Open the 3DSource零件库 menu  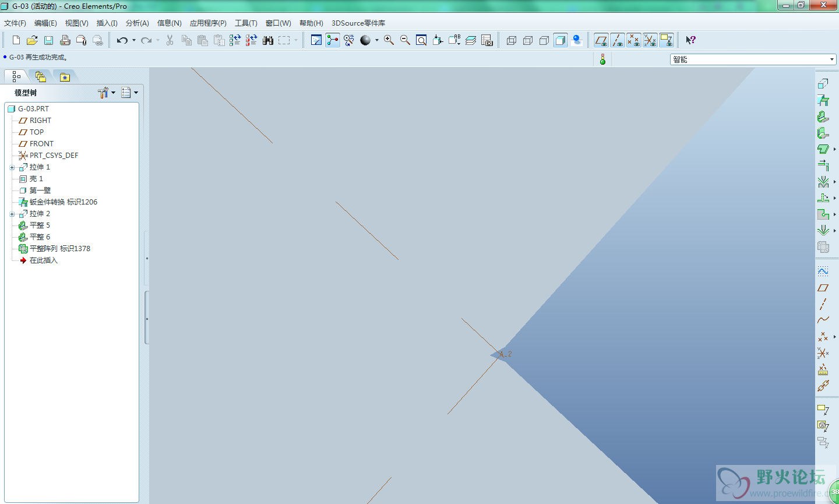tap(358, 23)
